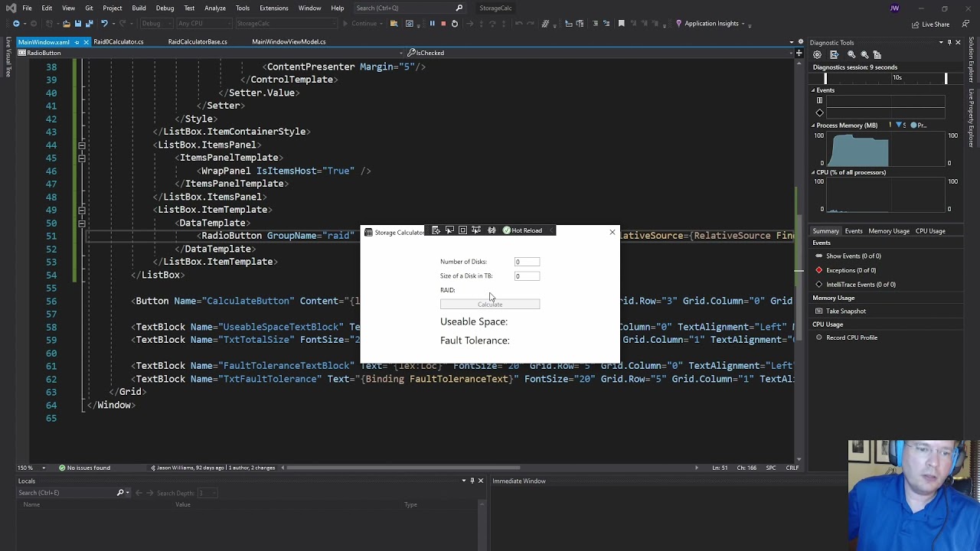
Task: Toggle pin on Locals panel
Action: 472,481
